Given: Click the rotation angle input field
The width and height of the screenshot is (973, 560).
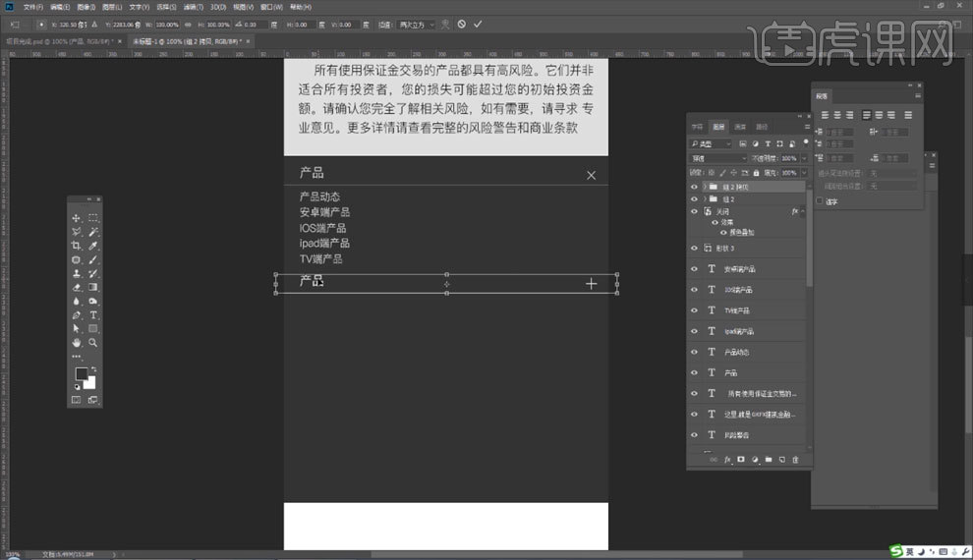Looking at the screenshot, I should coord(256,25).
